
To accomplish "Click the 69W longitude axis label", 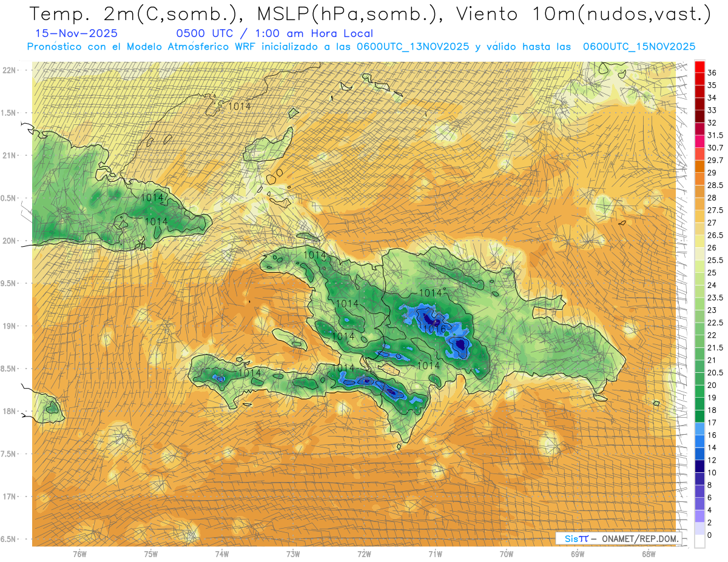I will (x=578, y=554).
